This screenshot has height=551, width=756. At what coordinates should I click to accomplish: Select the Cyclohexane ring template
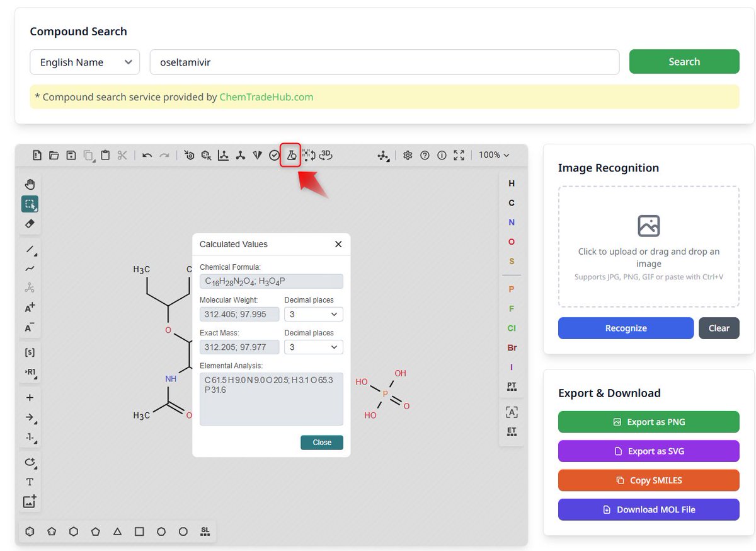tap(74, 531)
